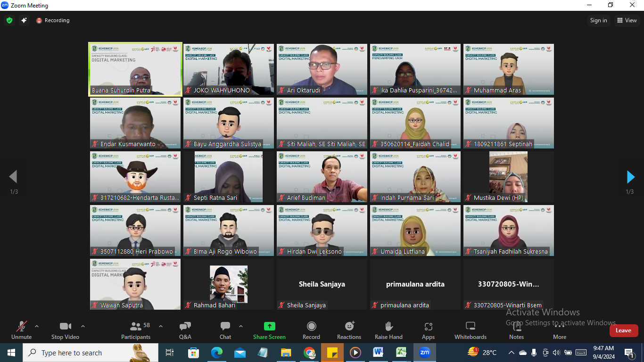Open the Notes tool

point(516,330)
